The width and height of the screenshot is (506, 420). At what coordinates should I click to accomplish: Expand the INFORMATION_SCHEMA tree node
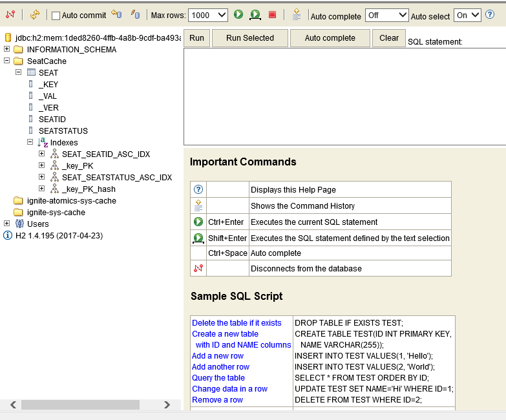[x=7, y=50]
